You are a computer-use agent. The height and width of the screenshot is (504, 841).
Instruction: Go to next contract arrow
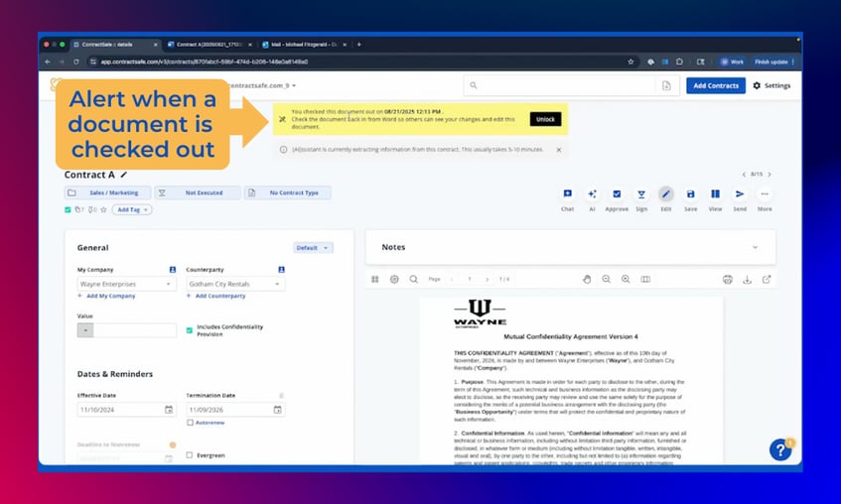[770, 175]
